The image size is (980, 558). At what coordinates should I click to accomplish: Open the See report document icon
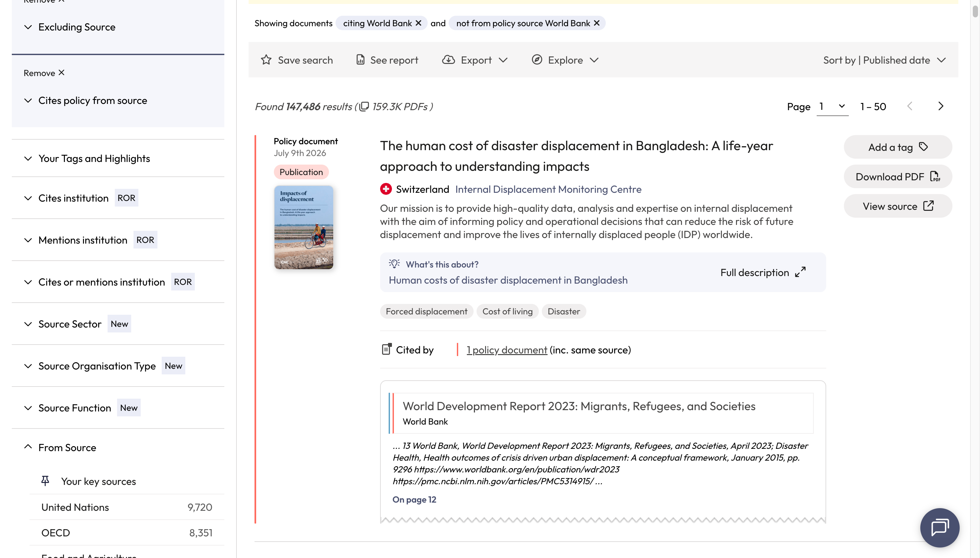click(x=360, y=60)
